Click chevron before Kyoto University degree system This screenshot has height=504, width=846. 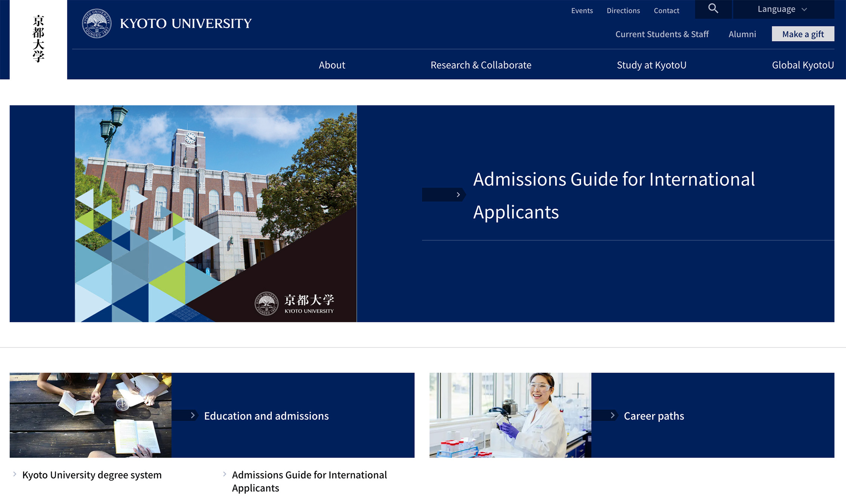[x=15, y=474]
